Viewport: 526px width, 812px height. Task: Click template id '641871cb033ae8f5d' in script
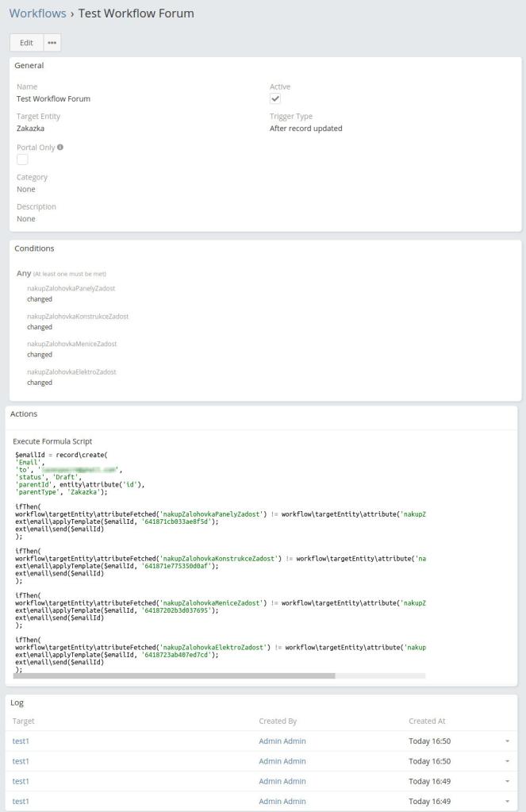[x=176, y=521]
